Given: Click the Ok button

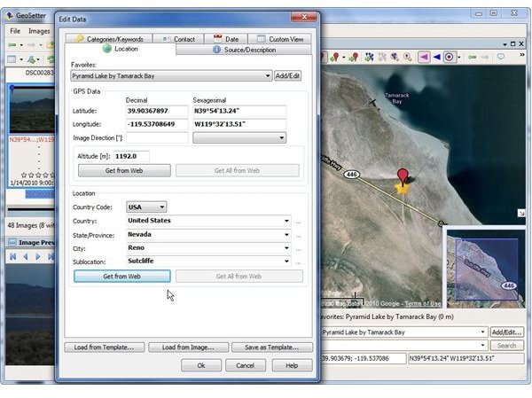Looking at the screenshot, I should click(x=201, y=365).
